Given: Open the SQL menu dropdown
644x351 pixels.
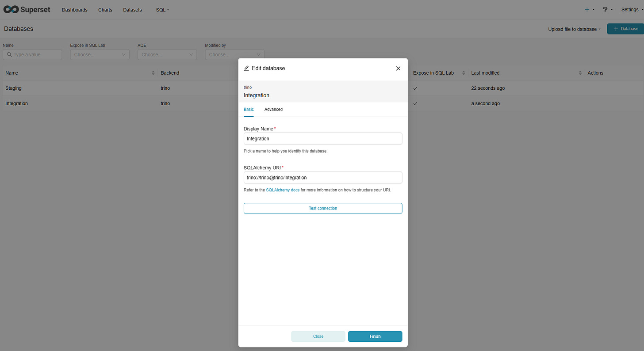Looking at the screenshot, I should [162, 10].
